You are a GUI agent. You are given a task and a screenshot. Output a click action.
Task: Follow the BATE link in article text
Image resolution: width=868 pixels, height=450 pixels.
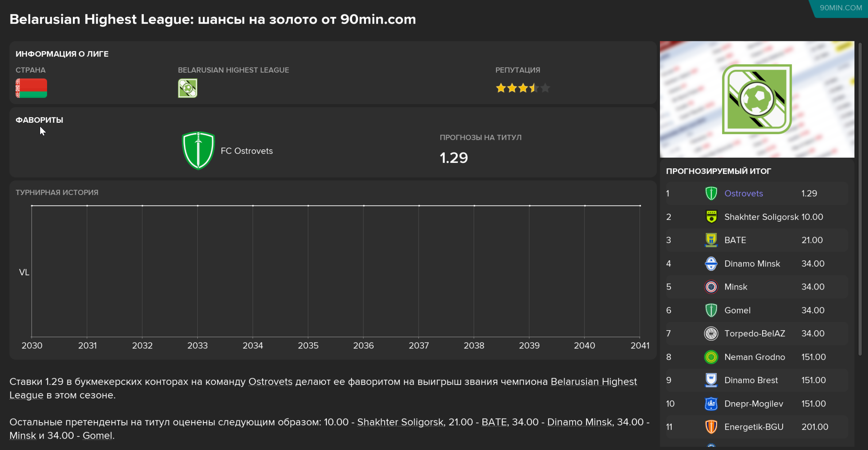click(x=494, y=422)
